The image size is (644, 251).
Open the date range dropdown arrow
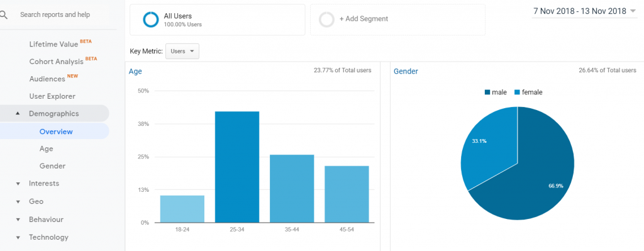pyautogui.click(x=633, y=11)
